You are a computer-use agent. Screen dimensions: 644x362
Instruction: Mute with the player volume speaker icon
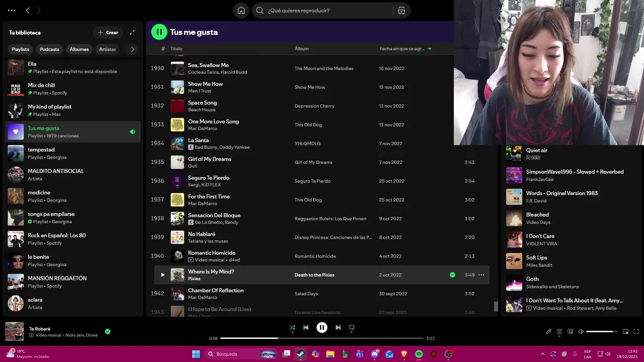581,331
